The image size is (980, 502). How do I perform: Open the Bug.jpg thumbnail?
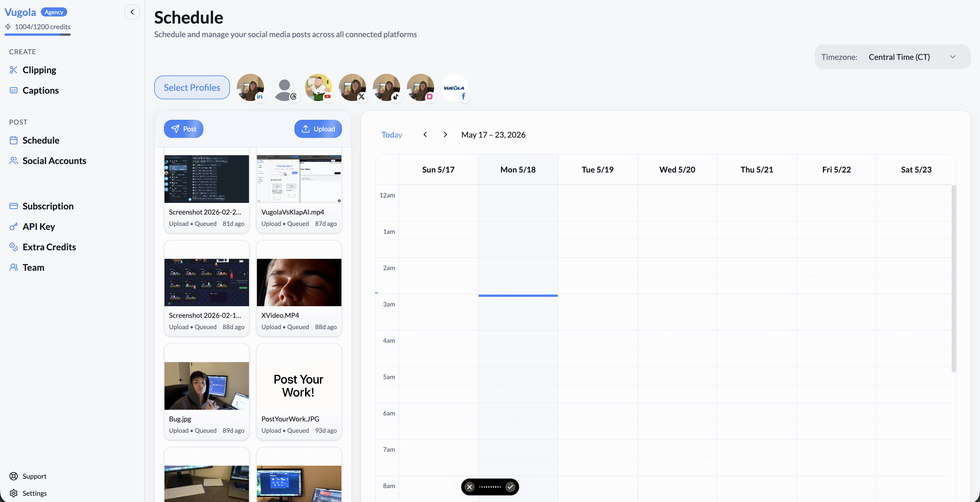pyautogui.click(x=206, y=386)
